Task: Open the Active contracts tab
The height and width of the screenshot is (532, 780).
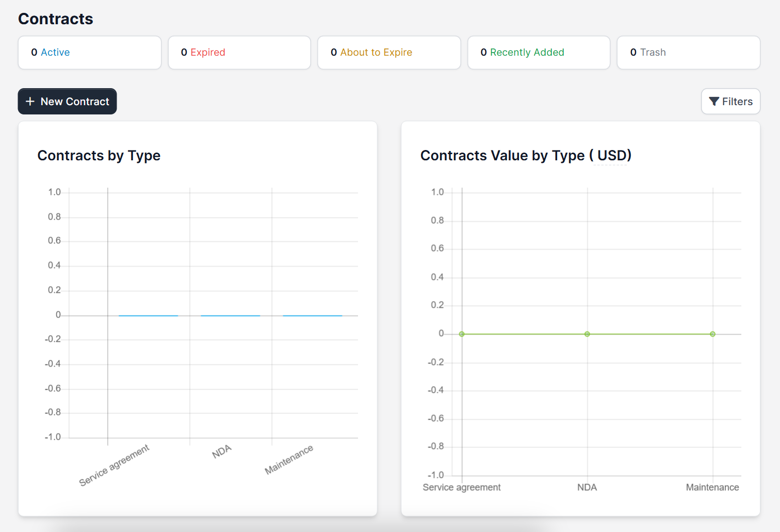Action: 90,53
